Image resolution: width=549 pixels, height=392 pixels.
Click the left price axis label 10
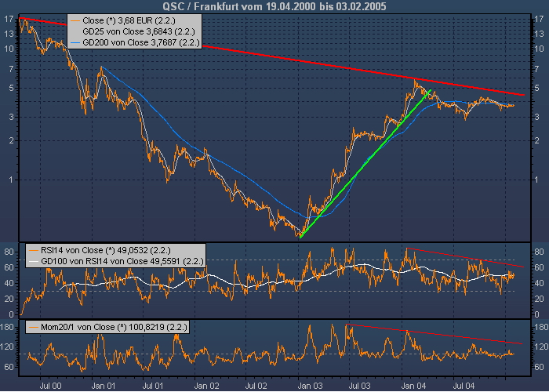(x=9, y=49)
